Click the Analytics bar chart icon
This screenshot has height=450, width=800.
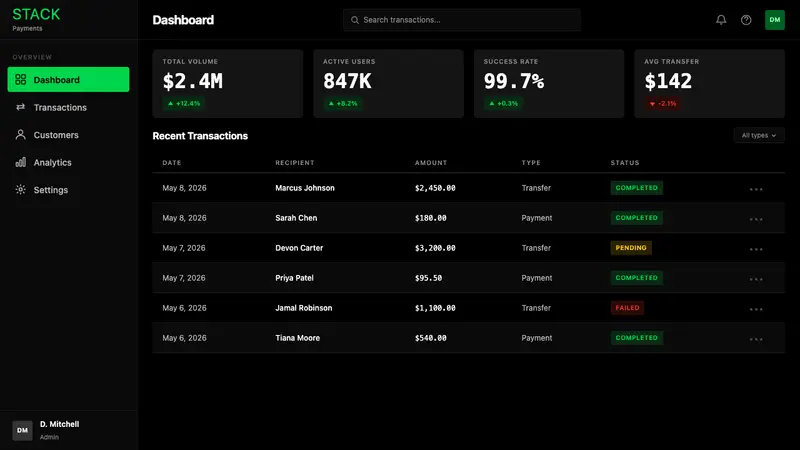click(x=20, y=162)
